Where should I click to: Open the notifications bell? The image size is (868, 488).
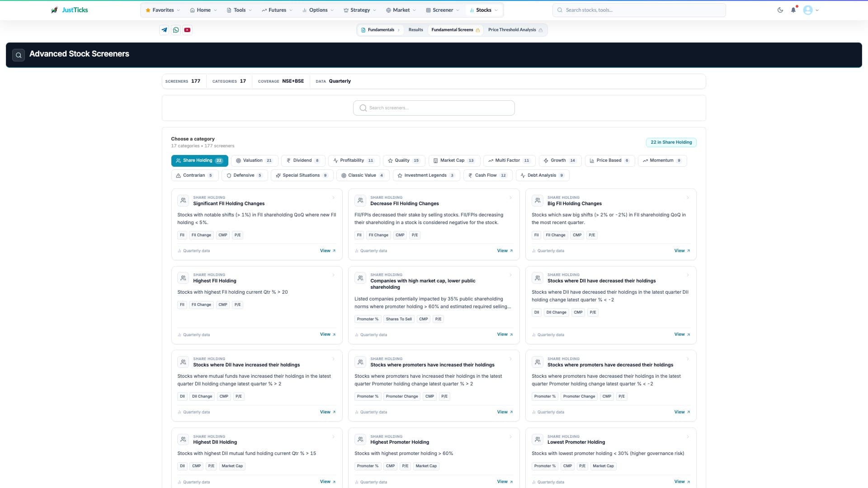coord(793,10)
